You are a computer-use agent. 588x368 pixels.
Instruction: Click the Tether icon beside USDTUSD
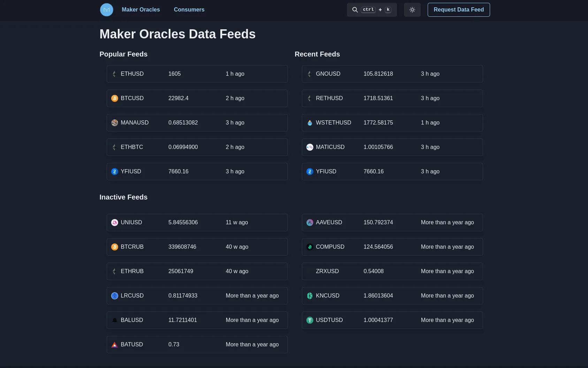coord(310,320)
